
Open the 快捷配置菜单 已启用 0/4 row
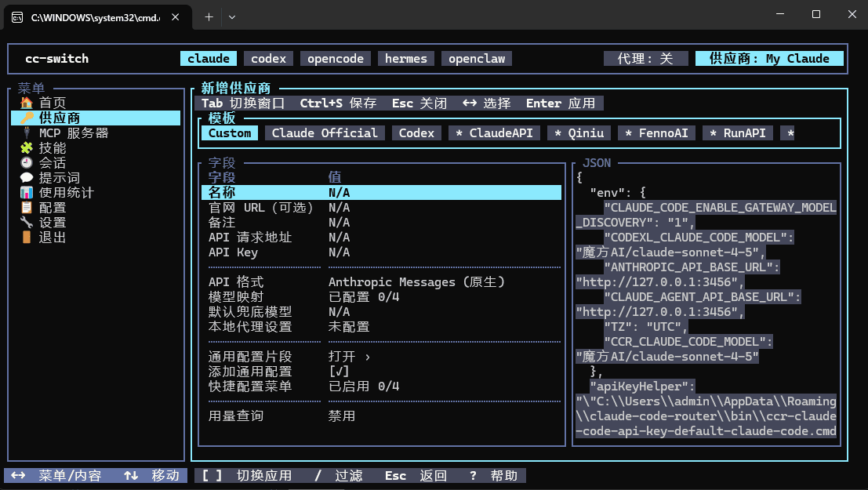coord(381,387)
